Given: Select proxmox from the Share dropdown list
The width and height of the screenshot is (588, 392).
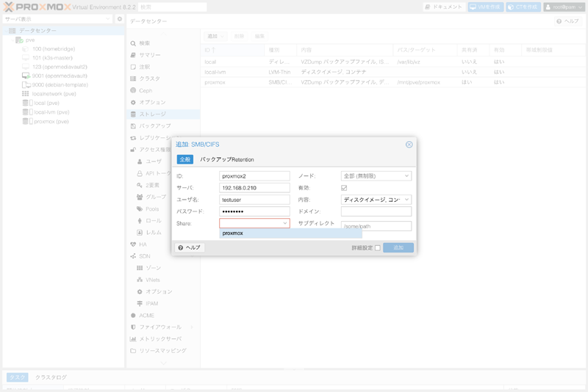Looking at the screenshot, I should [290, 233].
